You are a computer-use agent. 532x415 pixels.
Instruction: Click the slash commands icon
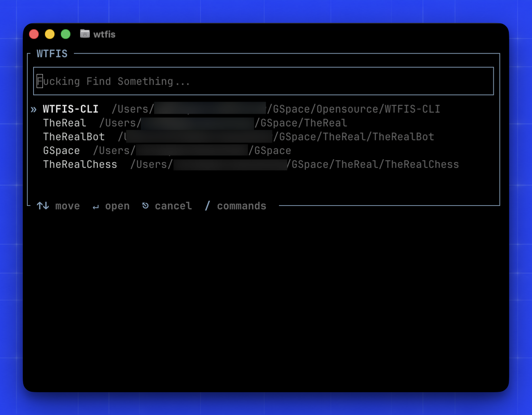point(207,206)
